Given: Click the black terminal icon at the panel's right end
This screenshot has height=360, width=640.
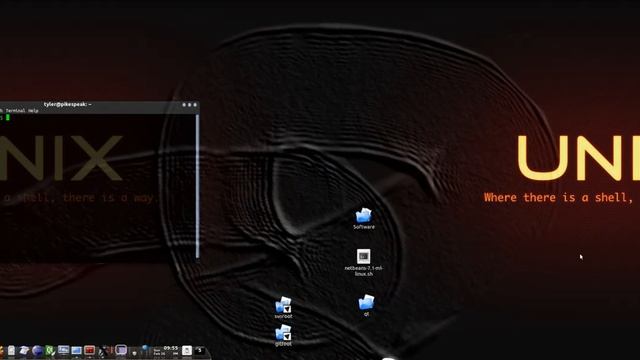Looking at the screenshot, I should 200,351.
